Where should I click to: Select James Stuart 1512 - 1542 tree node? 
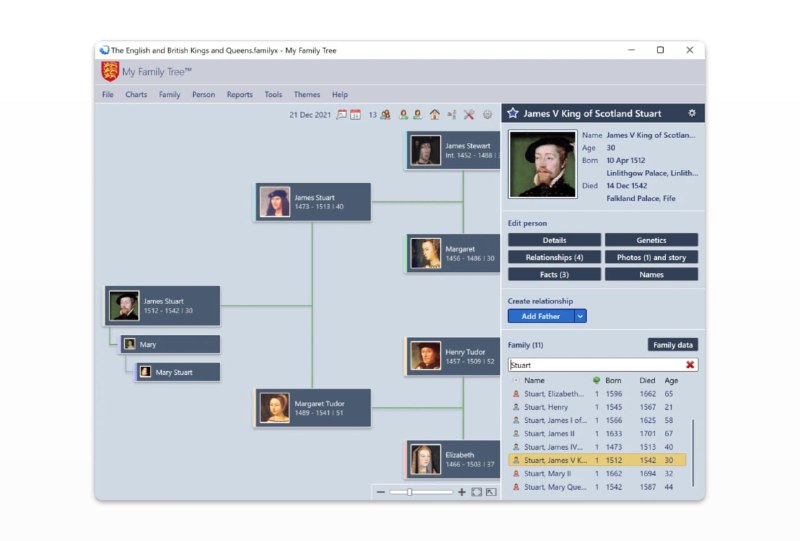[162, 306]
